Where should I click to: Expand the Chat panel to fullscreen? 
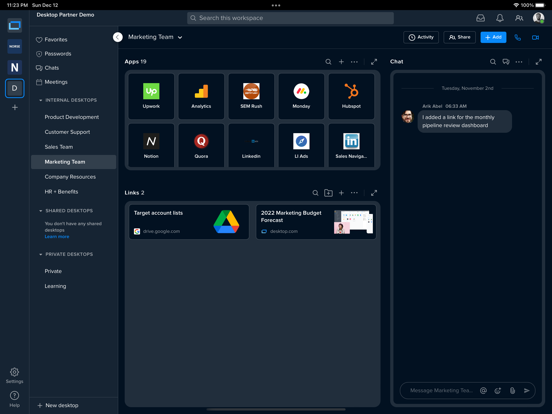[539, 62]
